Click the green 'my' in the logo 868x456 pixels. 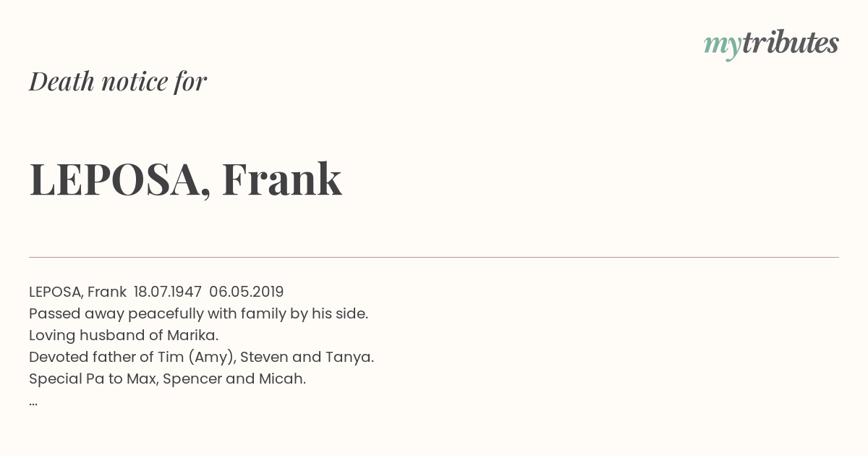pyautogui.click(x=723, y=47)
